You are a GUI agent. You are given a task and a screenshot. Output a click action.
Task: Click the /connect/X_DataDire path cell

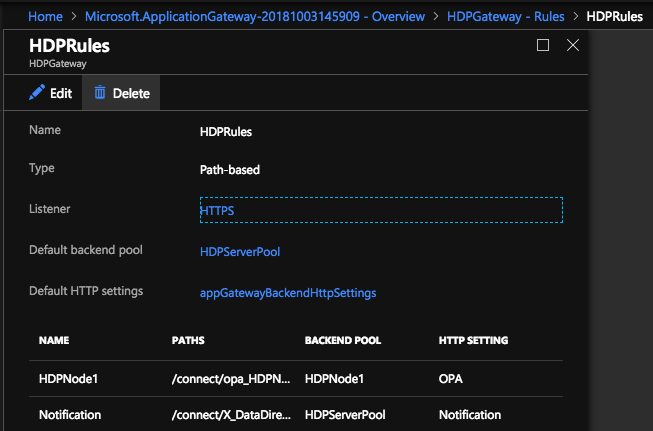[229, 414]
